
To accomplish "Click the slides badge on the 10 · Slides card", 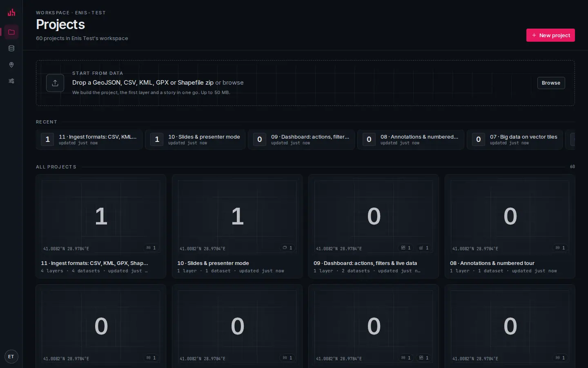I will 287,248.
